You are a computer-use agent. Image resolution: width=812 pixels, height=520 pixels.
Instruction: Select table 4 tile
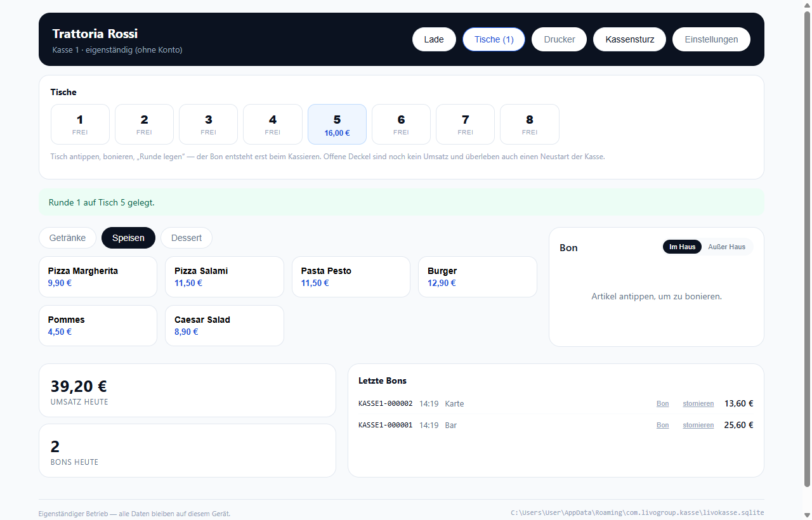click(x=273, y=124)
